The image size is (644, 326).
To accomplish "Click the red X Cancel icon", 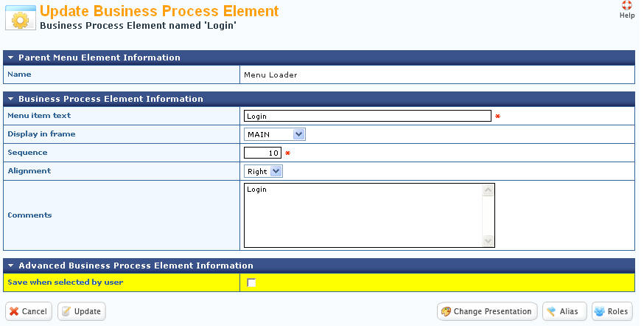I will tap(14, 311).
